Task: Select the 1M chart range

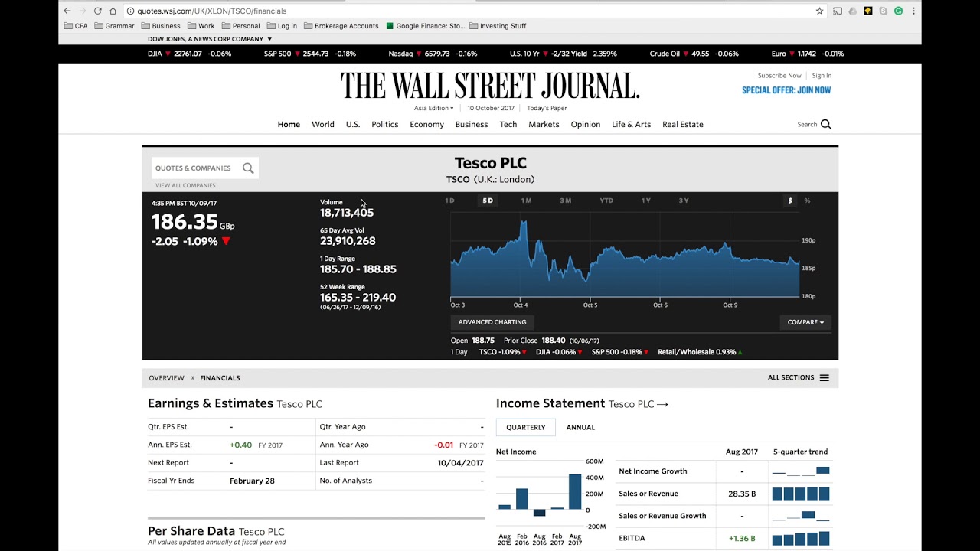Action: click(526, 201)
